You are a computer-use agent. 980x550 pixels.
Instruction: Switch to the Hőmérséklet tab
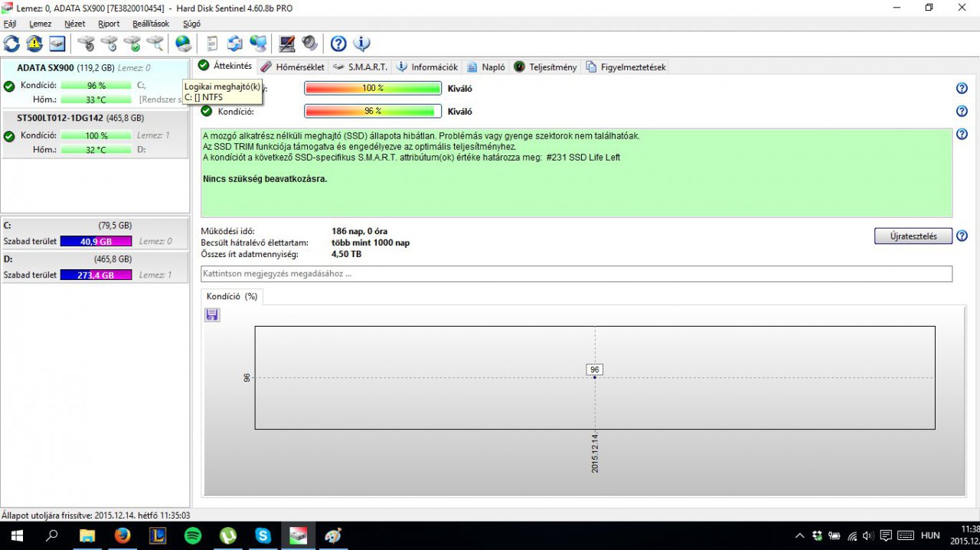tap(293, 67)
